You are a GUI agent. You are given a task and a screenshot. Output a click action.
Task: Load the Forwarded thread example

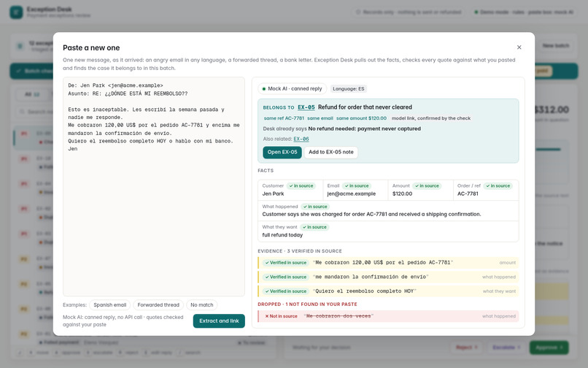coord(158,305)
